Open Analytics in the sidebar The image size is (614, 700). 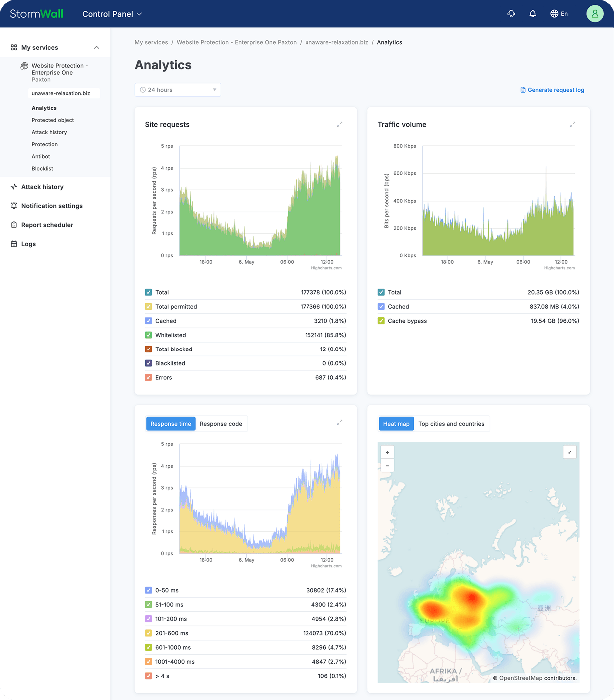coord(44,108)
